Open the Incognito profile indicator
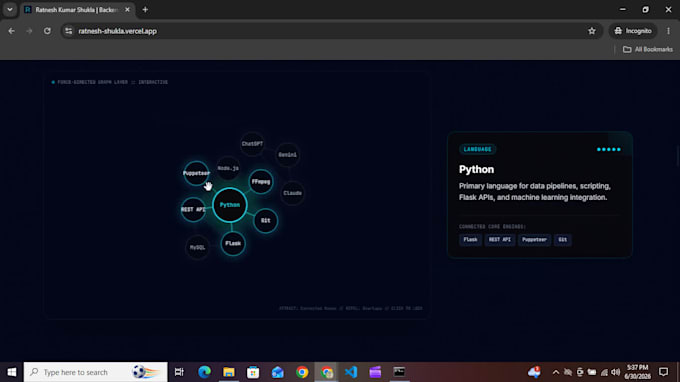The width and height of the screenshot is (680, 382). click(633, 31)
